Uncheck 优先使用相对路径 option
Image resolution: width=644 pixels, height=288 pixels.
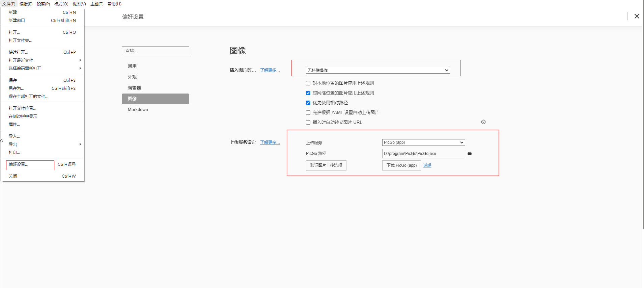(x=308, y=103)
